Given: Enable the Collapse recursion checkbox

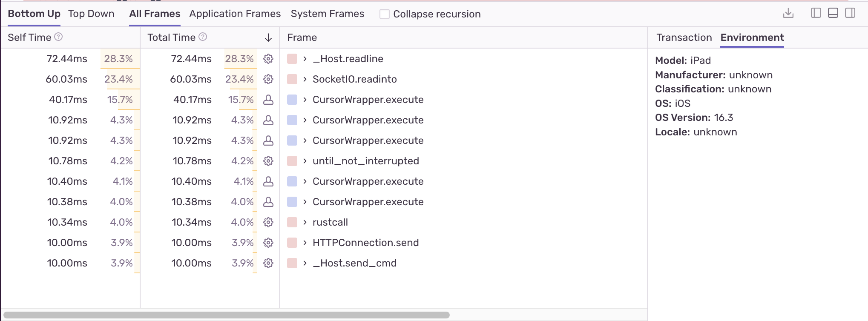Looking at the screenshot, I should coord(384,14).
